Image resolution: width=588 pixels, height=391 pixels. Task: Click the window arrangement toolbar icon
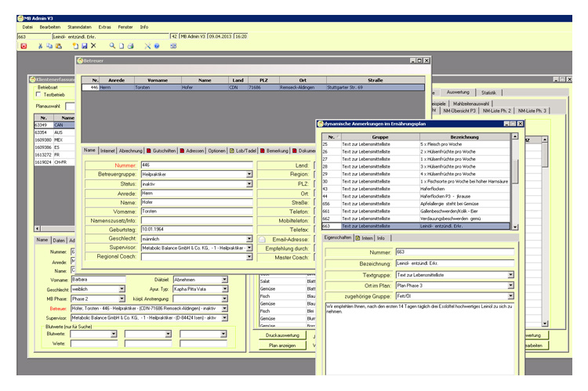[x=173, y=46]
